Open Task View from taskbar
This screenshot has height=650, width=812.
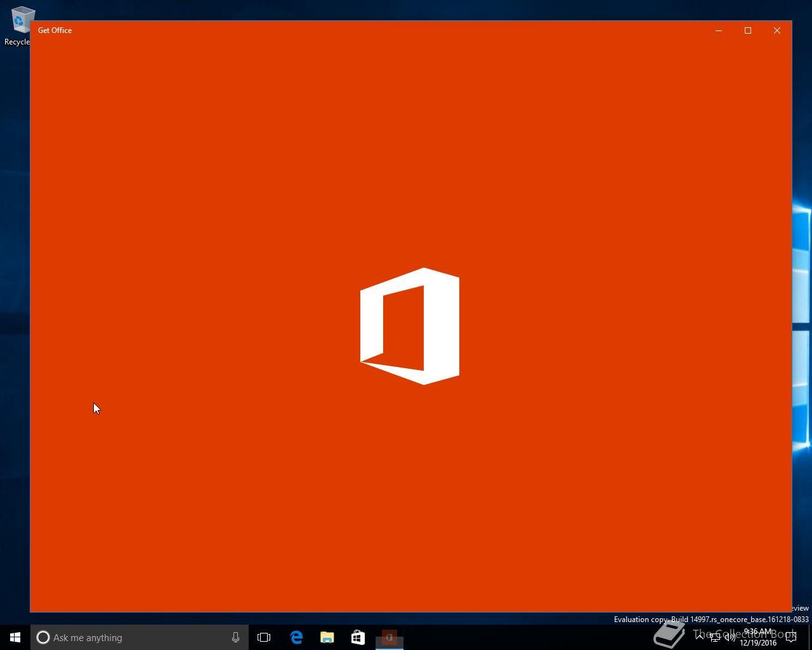click(264, 637)
